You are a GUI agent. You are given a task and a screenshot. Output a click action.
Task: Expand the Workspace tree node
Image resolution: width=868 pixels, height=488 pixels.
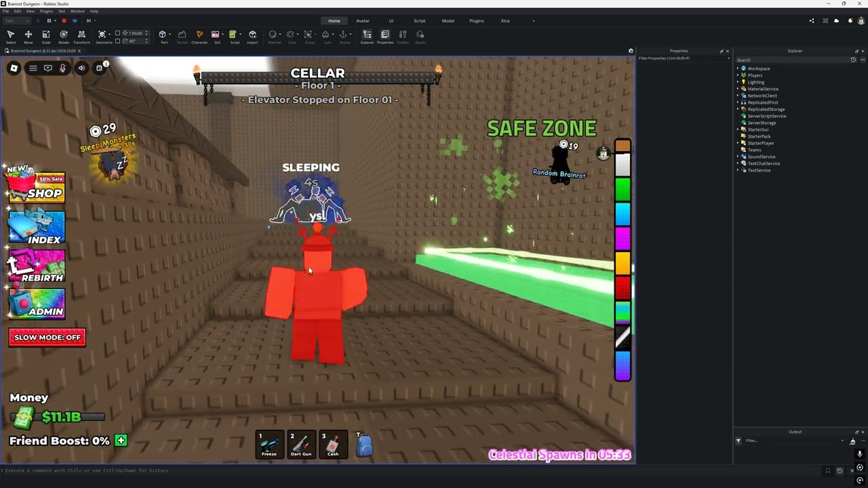(738, 68)
